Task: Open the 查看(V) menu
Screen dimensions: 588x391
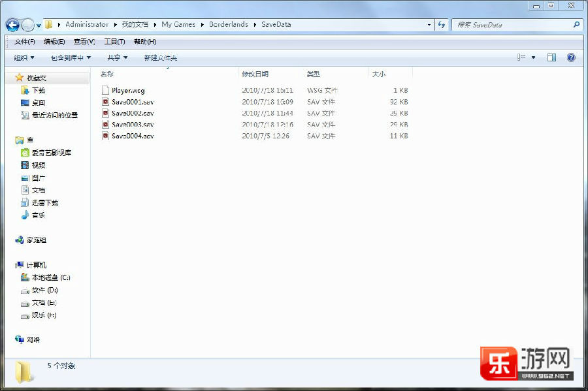Action: (x=84, y=42)
